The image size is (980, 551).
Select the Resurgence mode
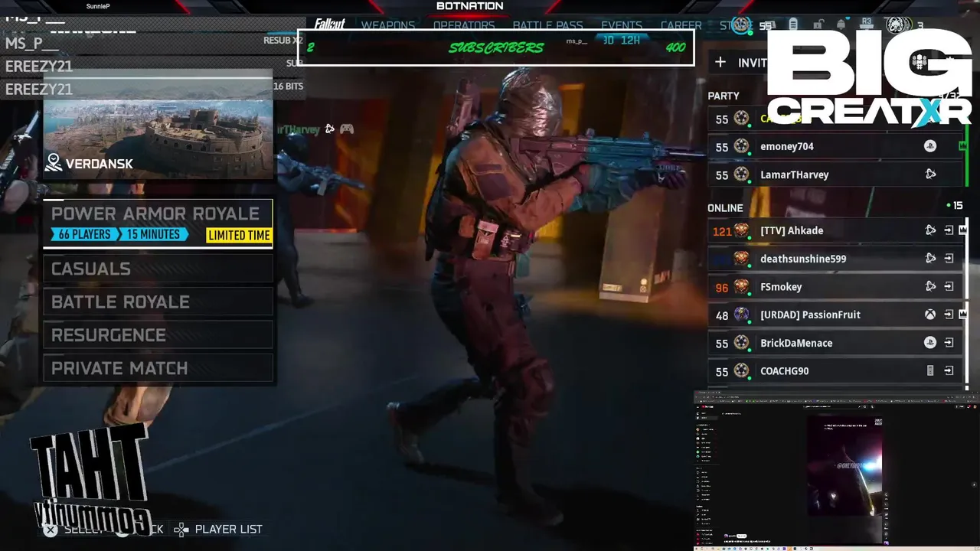coord(158,335)
